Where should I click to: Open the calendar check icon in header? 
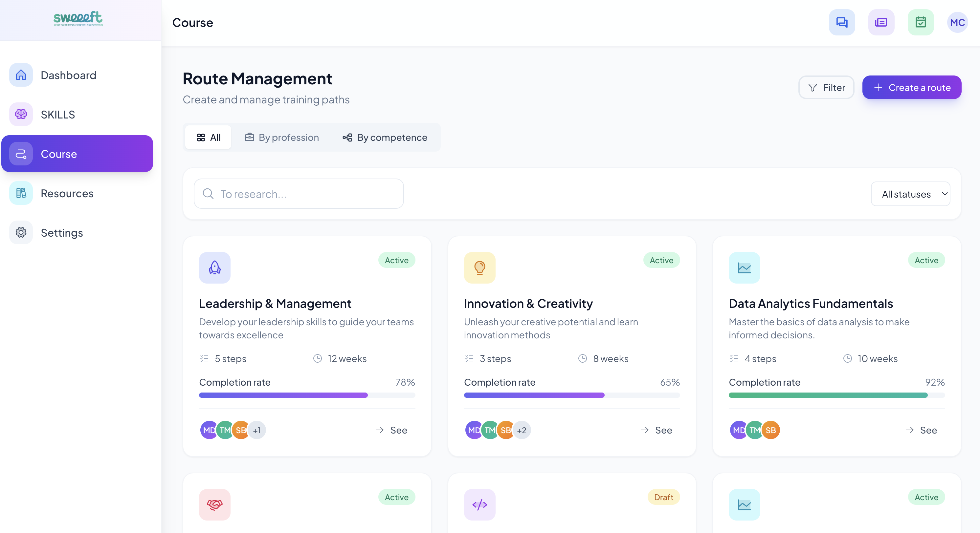[x=920, y=22]
